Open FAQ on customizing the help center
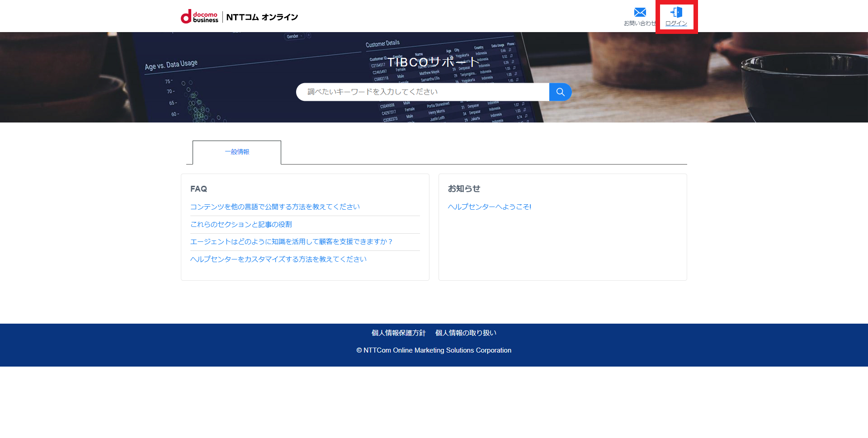The image size is (868, 438). pyautogui.click(x=278, y=259)
